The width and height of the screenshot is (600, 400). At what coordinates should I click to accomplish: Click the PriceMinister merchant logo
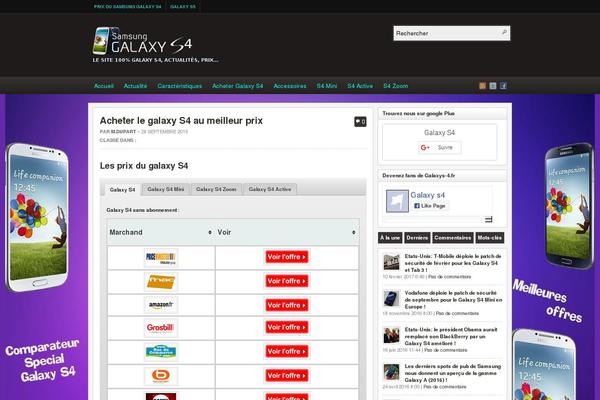point(161,258)
